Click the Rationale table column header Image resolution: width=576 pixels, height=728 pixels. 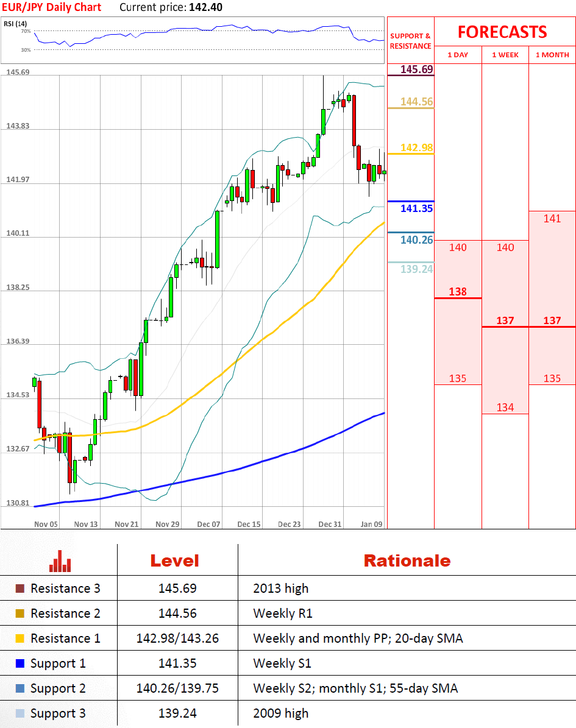[x=407, y=561]
